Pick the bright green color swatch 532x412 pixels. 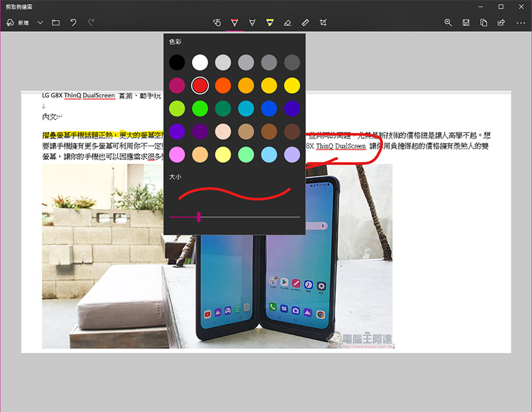pos(200,108)
